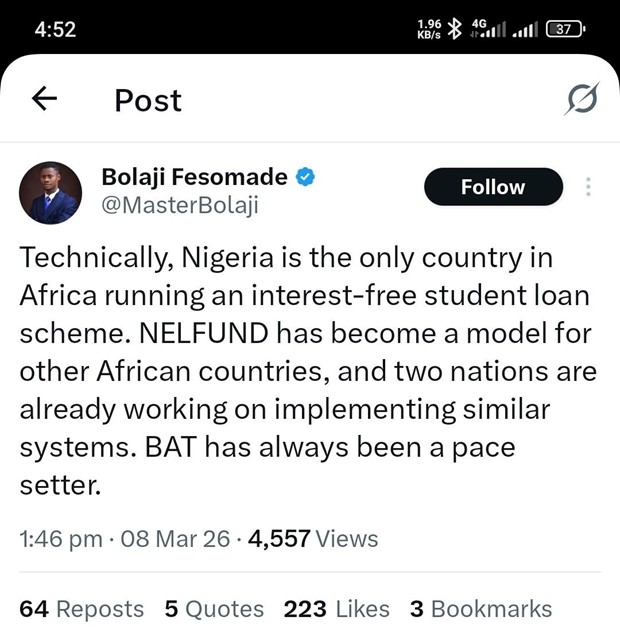The image size is (620, 632).
Task: Tap the 1:46 pm post timestamp
Action: 61,539
